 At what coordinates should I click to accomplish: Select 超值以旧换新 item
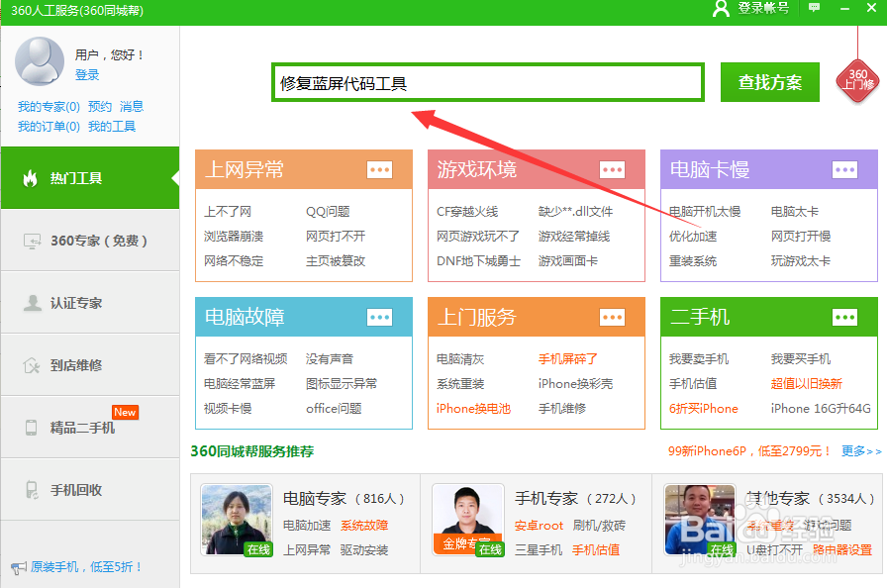[806, 384]
